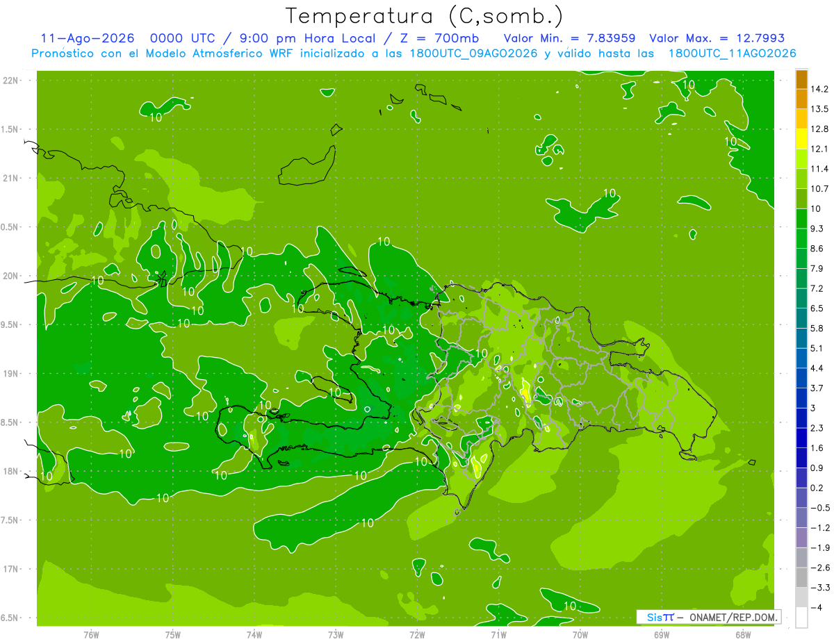The width and height of the screenshot is (834, 644).
Task: Click the '14.2' colorbar value
Action: click(820, 89)
